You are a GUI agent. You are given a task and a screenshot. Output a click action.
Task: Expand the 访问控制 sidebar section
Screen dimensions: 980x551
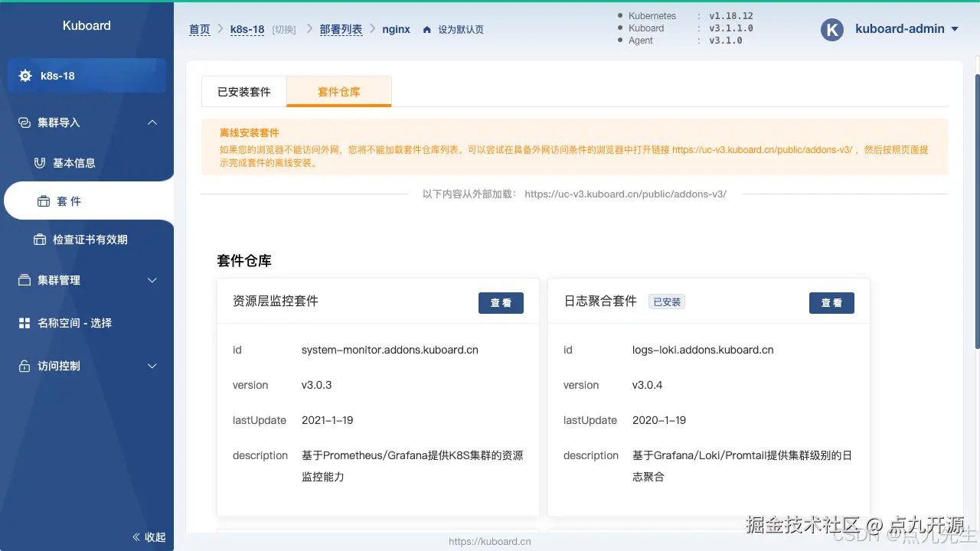tap(152, 366)
